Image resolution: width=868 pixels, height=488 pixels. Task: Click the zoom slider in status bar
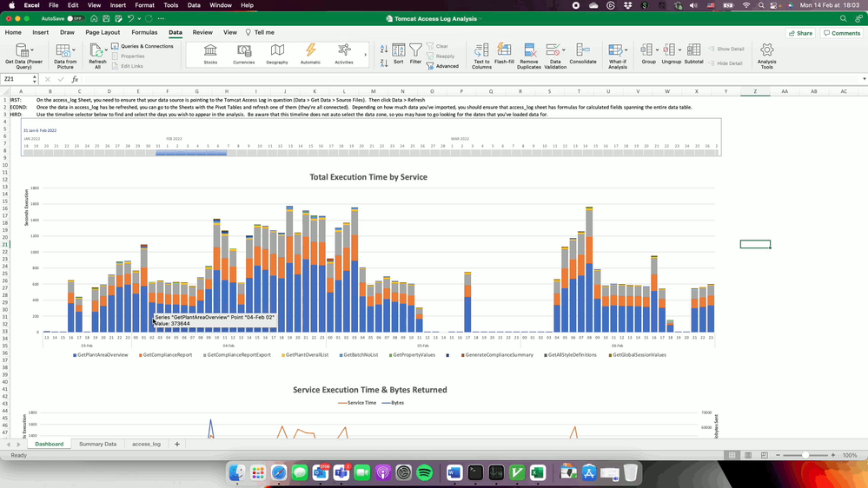point(805,455)
